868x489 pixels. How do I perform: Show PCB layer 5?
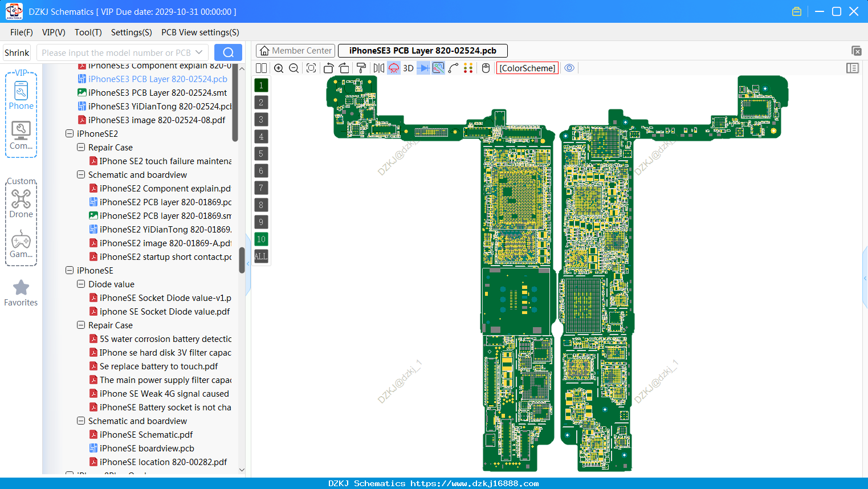click(261, 154)
